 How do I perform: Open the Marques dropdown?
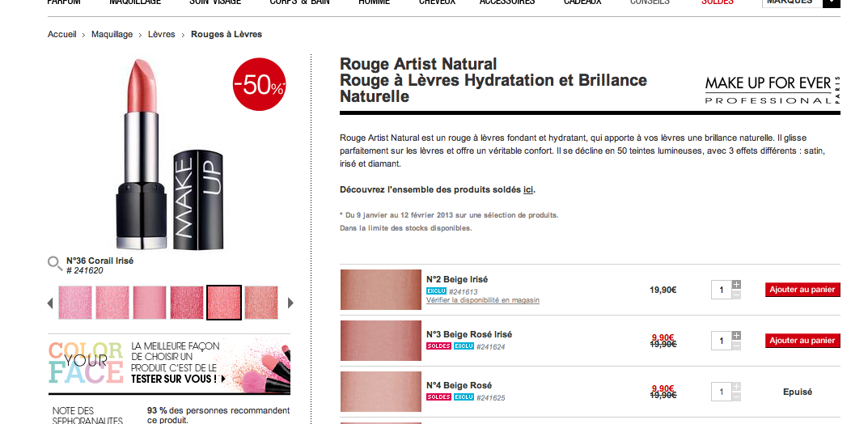[x=801, y=2]
